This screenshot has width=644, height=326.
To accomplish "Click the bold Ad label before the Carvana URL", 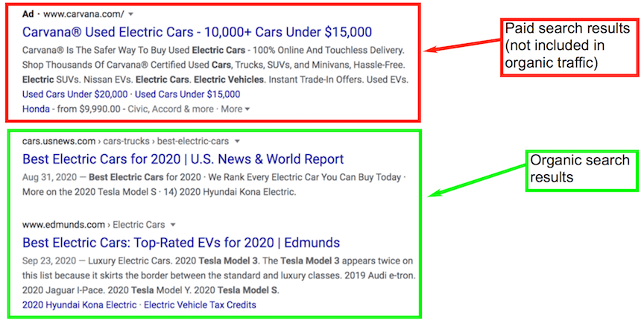I will pyautogui.click(x=28, y=14).
